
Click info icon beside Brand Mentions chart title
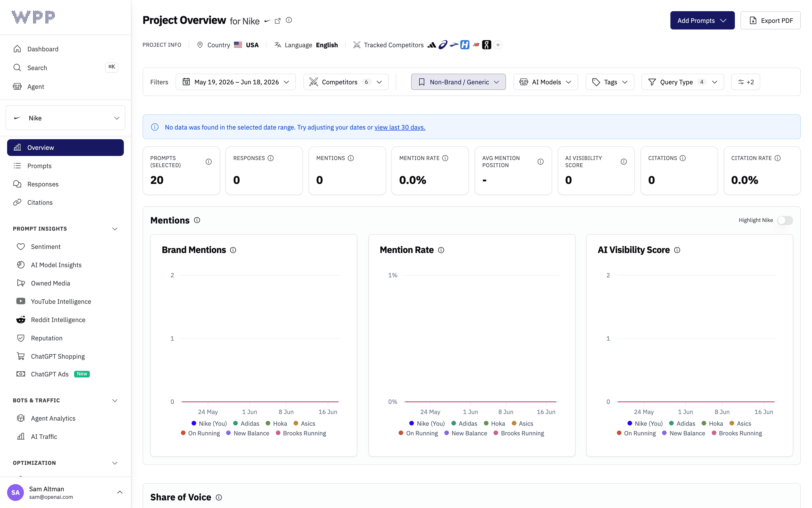click(233, 250)
